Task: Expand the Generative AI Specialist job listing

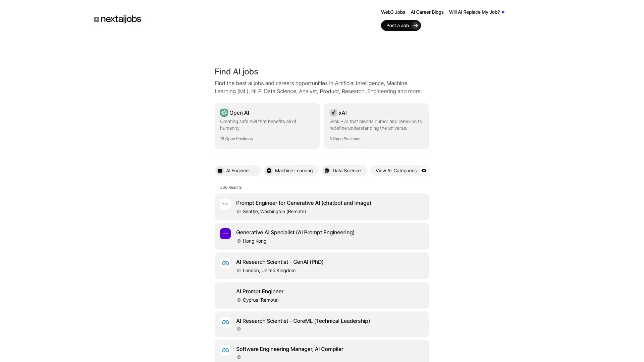Action: pos(322,236)
